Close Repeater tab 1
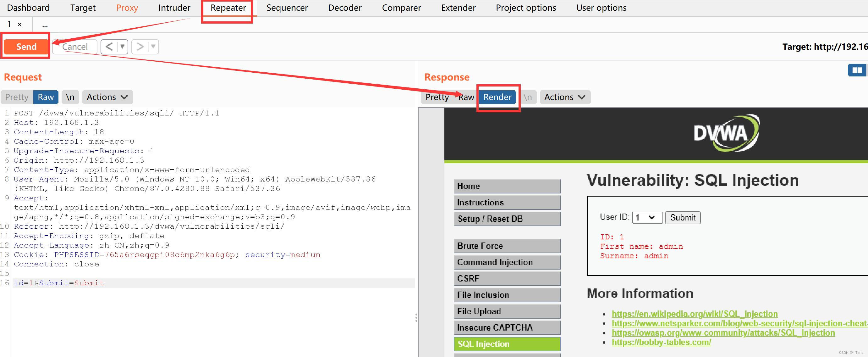 (19, 24)
